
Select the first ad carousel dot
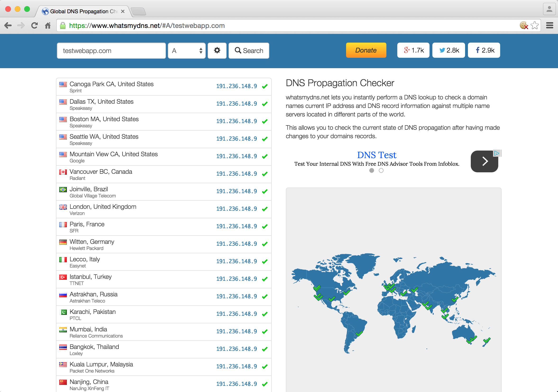(372, 171)
